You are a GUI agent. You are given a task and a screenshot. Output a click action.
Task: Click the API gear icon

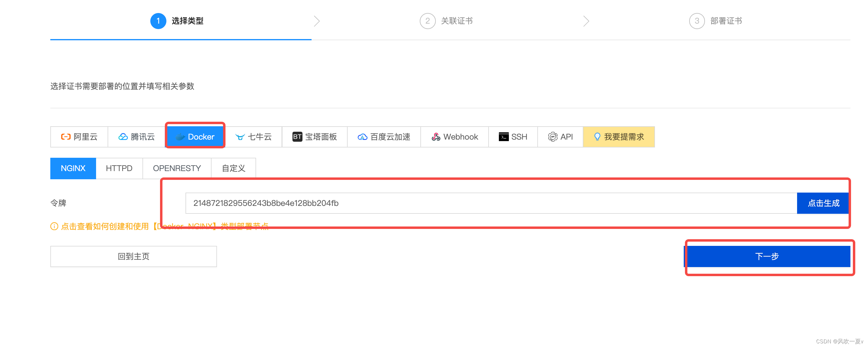click(x=553, y=137)
